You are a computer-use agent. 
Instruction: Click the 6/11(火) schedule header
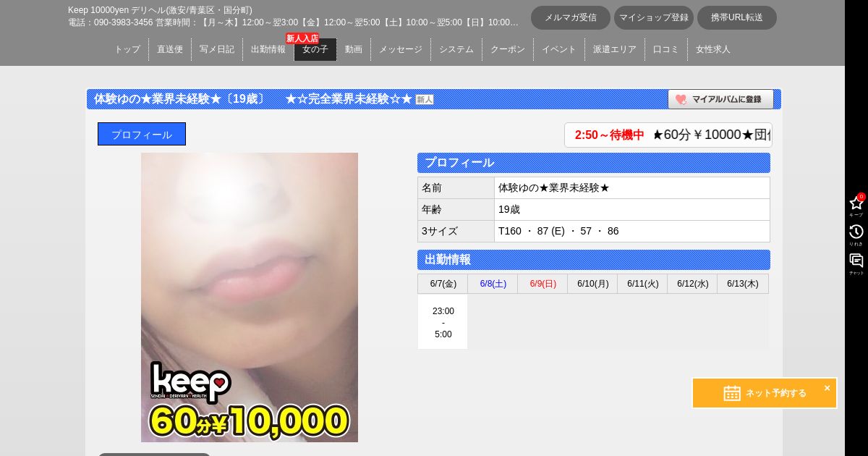[642, 284]
